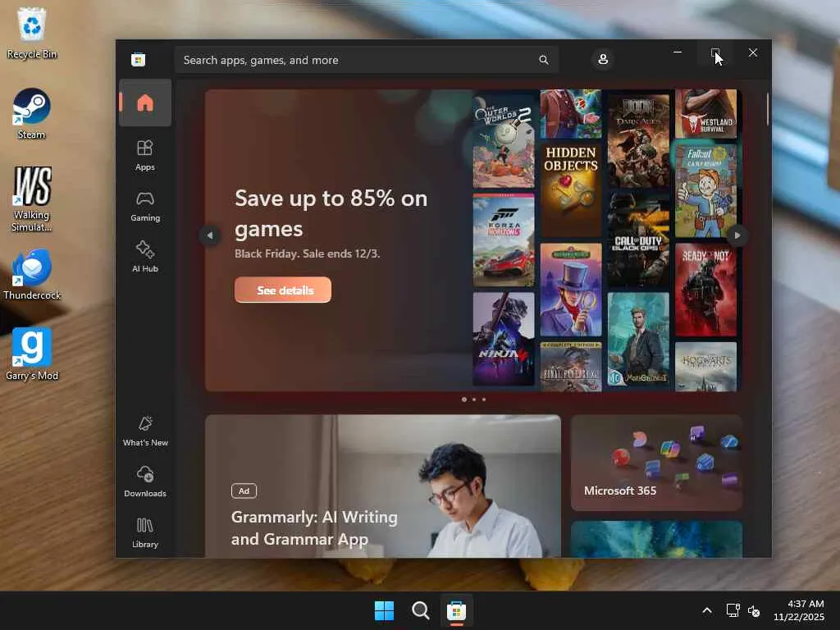Select the Recycle Bin desktop icon
Viewport: 840px width, 630px height.
click(32, 33)
